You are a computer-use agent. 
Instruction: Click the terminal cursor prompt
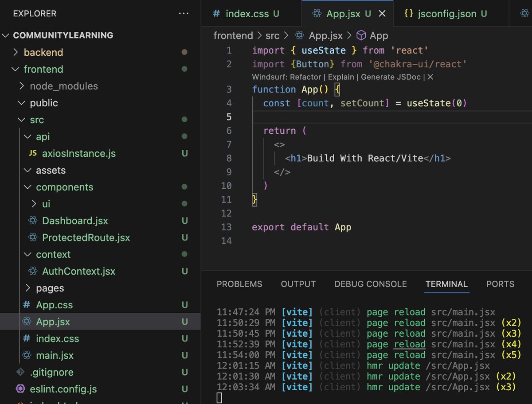pyautogui.click(x=219, y=398)
